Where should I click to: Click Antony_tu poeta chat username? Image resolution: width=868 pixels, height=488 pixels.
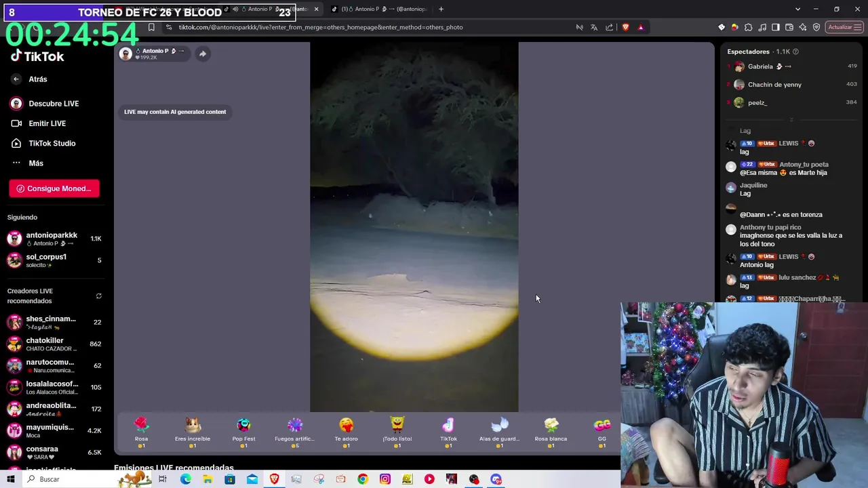(x=804, y=164)
